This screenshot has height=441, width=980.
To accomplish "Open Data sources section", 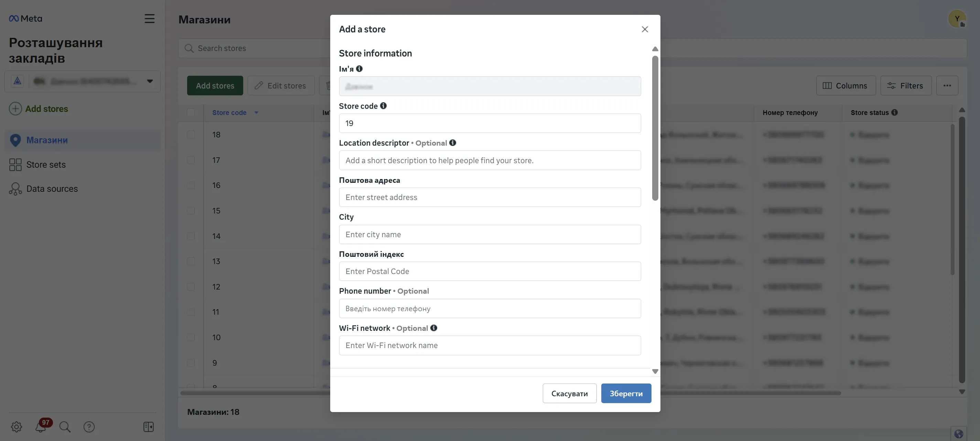I will click(52, 189).
